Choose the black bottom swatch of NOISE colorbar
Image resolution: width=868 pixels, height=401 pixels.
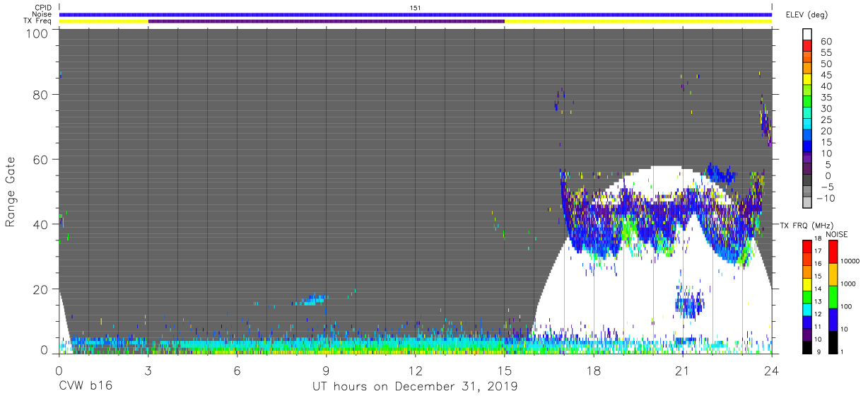[833, 342]
